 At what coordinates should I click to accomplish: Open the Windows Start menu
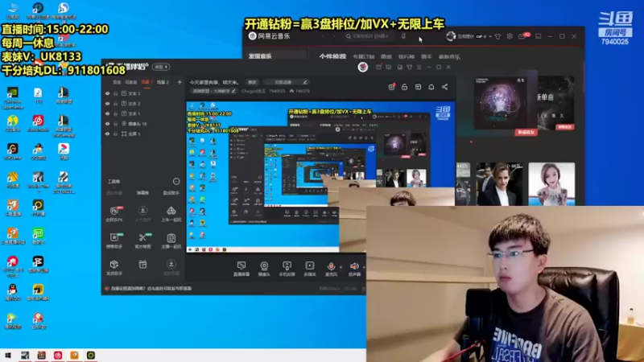(x=8, y=355)
